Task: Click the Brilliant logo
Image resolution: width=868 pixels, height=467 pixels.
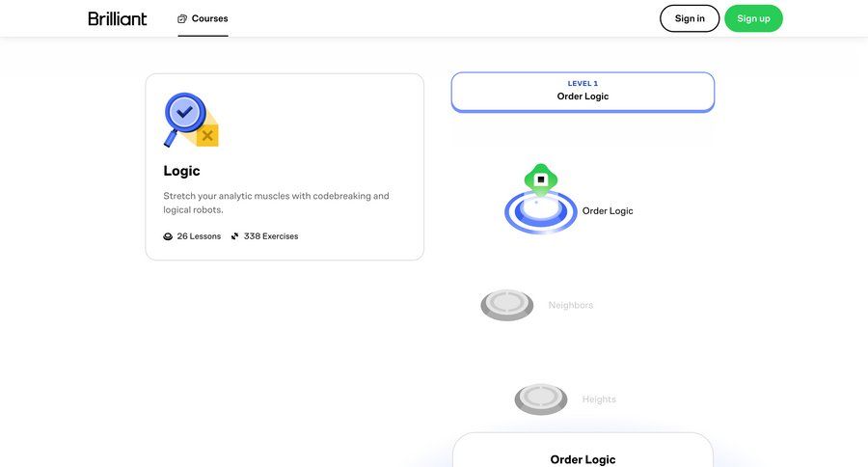Action: [118, 18]
